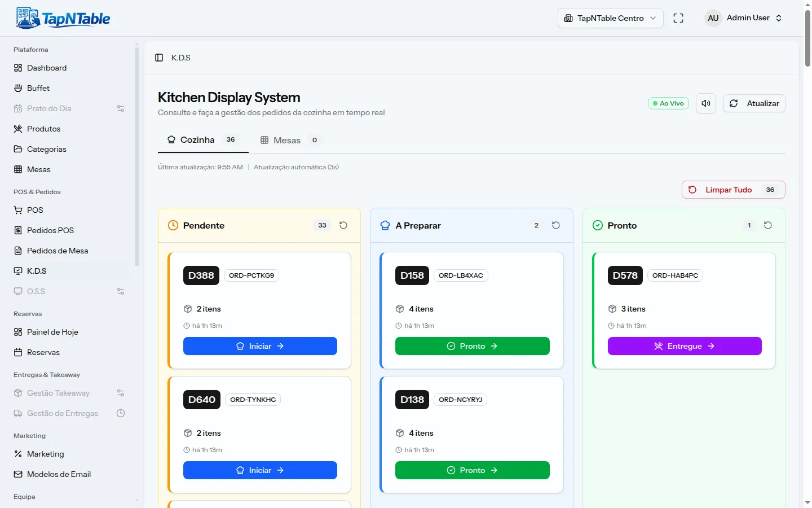The image size is (812, 508).
Task: Open POS in the sidebar
Action: point(69,210)
